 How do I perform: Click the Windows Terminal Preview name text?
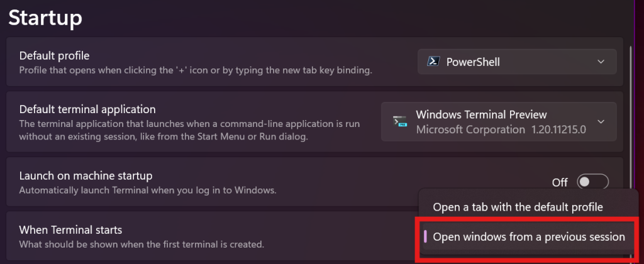481,115
